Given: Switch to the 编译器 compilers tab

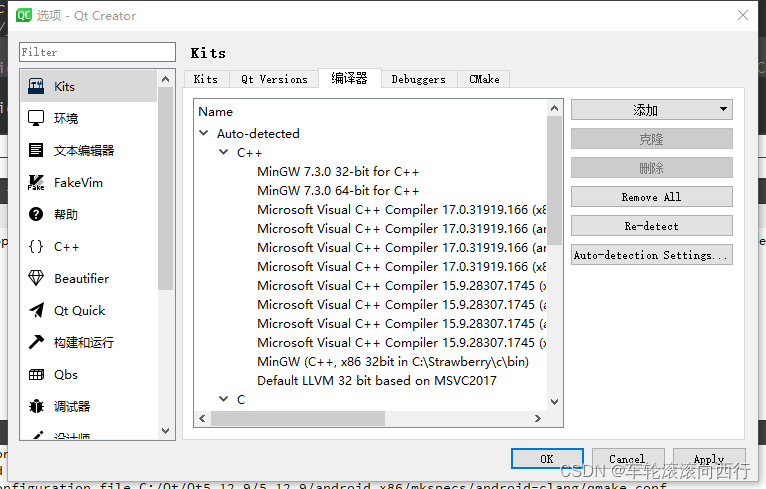Looking at the screenshot, I should click(349, 78).
